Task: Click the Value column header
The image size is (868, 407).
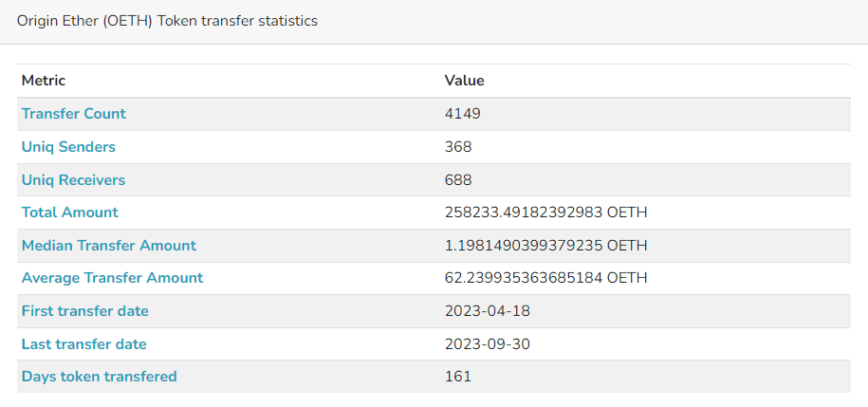Action: pyautogui.click(x=465, y=81)
